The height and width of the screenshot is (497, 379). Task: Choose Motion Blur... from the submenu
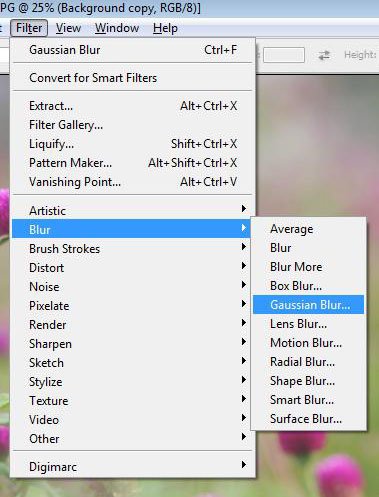pos(308,343)
